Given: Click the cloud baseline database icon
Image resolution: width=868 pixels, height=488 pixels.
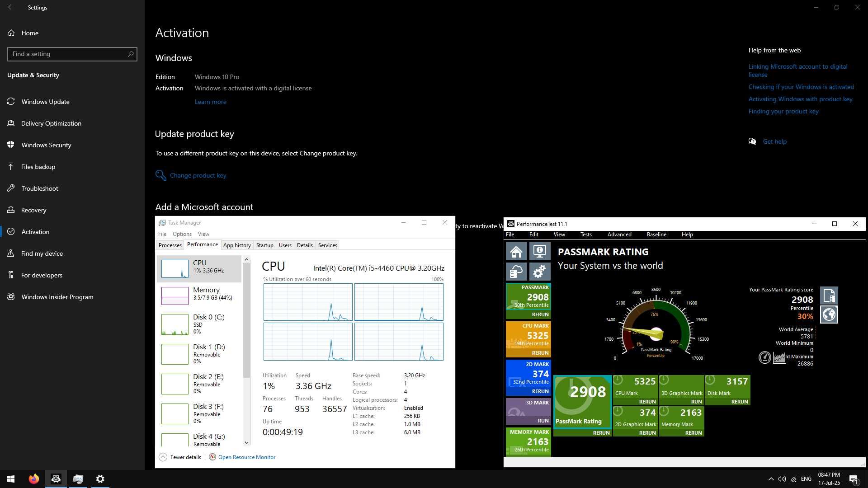Looking at the screenshot, I should pyautogui.click(x=516, y=272).
